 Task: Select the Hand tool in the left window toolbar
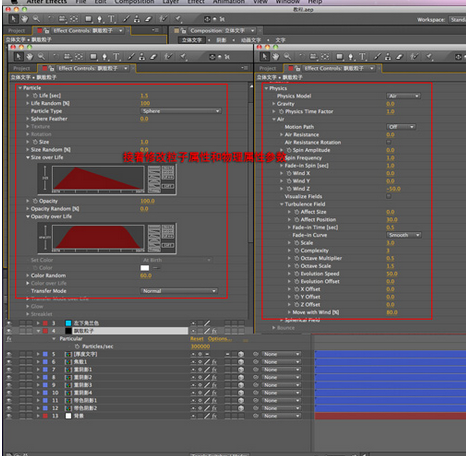click(x=30, y=57)
